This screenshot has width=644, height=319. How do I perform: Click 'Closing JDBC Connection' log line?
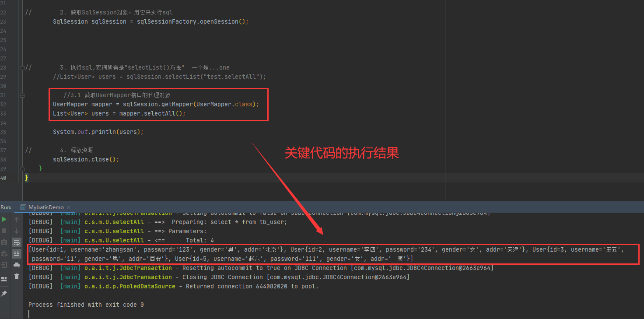[219, 277]
